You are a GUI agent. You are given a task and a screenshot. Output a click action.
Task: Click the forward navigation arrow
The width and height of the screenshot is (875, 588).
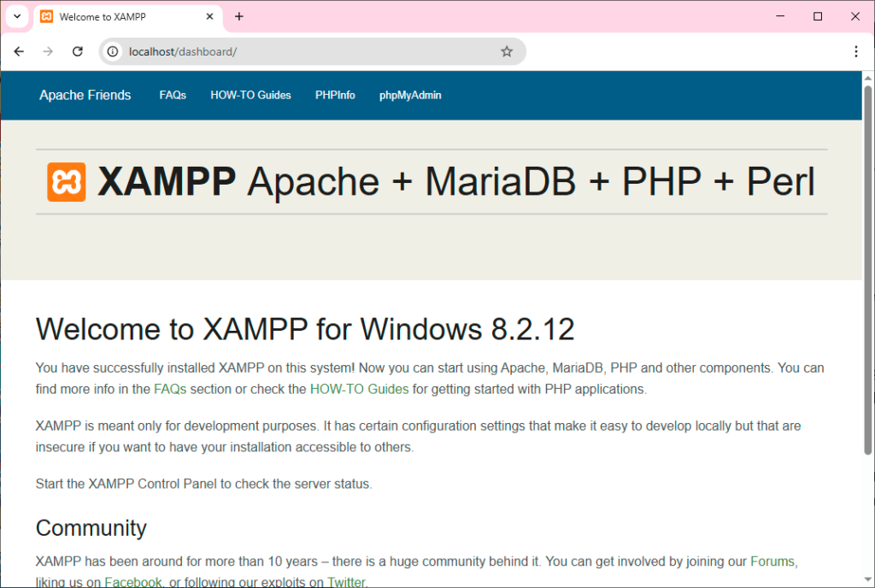[x=48, y=51]
